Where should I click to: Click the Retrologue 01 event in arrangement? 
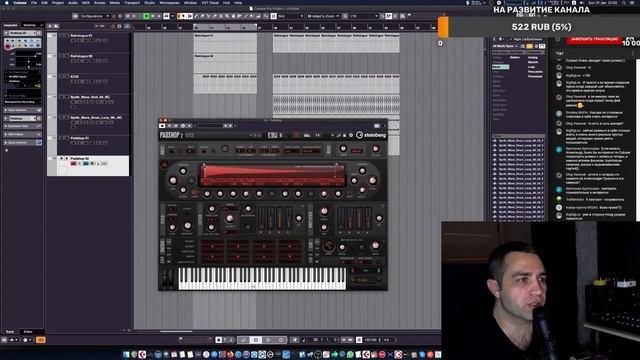pyautogui.click(x=225, y=43)
